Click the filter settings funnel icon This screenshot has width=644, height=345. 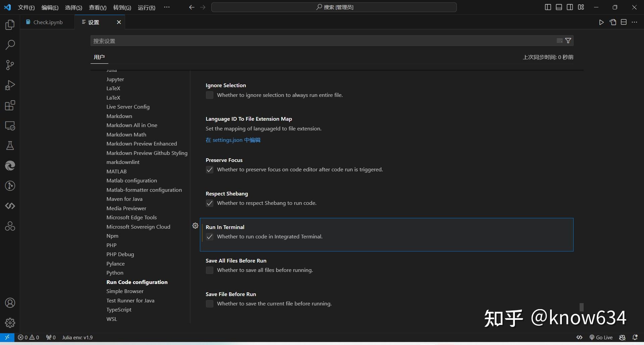tap(568, 41)
